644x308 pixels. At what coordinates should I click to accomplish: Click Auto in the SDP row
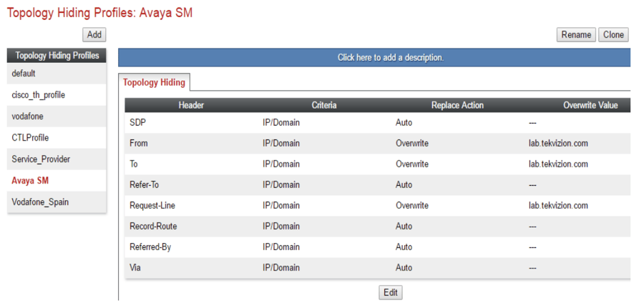coord(404,123)
